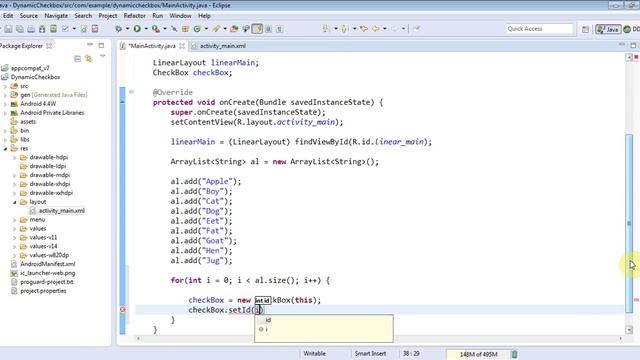Navigate Forward arrow icon
The height and width of the screenshot is (360, 640).
click(x=394, y=29)
